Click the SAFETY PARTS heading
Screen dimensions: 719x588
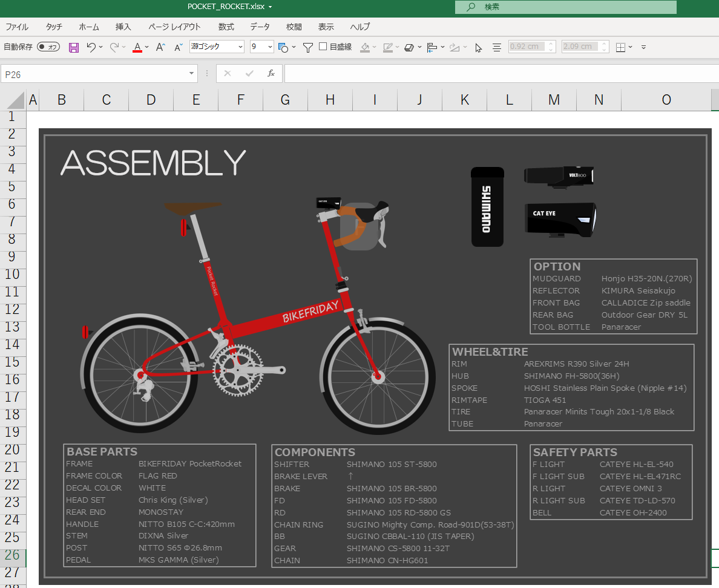(x=575, y=452)
